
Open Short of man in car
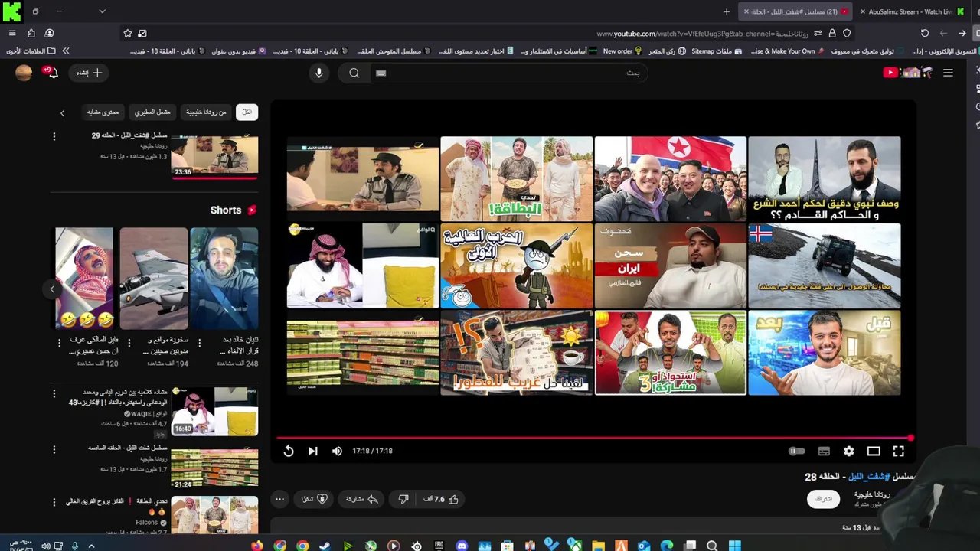(x=224, y=278)
